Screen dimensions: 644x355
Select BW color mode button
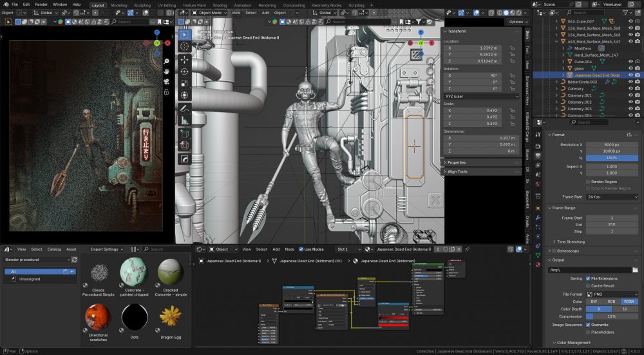coord(594,302)
